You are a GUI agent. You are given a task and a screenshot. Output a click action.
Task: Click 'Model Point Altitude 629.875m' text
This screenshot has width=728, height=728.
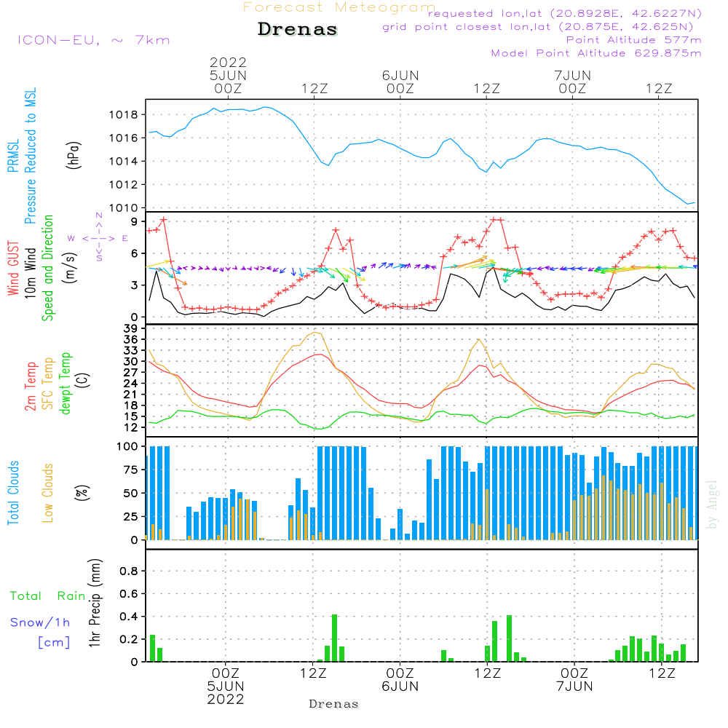coord(596,53)
